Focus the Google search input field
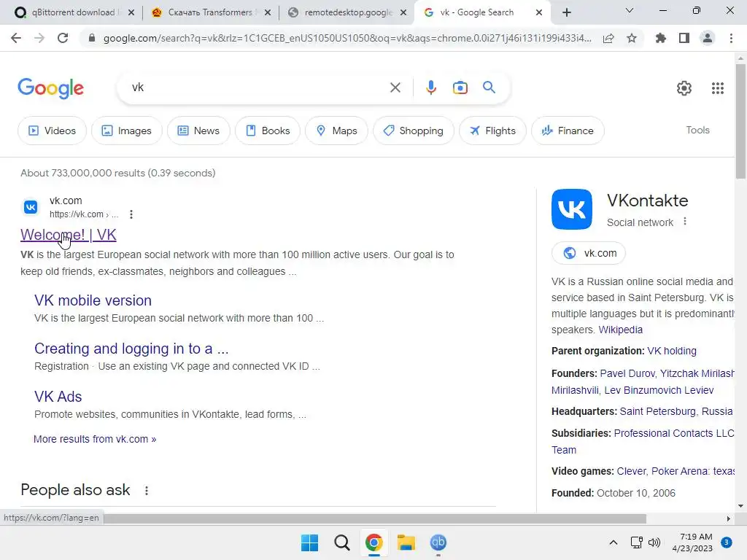The width and height of the screenshot is (747, 560). [258, 87]
